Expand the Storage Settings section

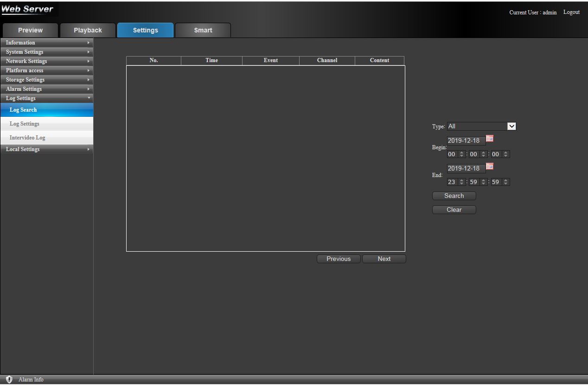point(46,80)
